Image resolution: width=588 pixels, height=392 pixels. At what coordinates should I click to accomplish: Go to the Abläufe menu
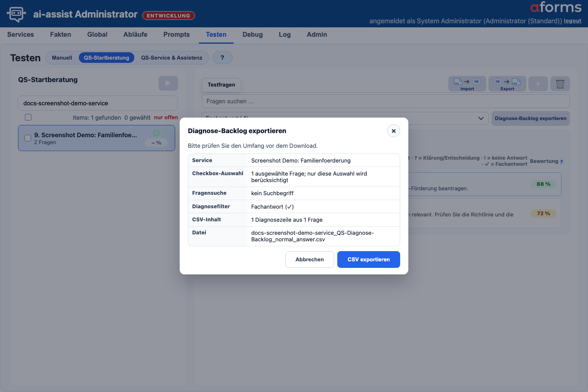pyautogui.click(x=135, y=35)
